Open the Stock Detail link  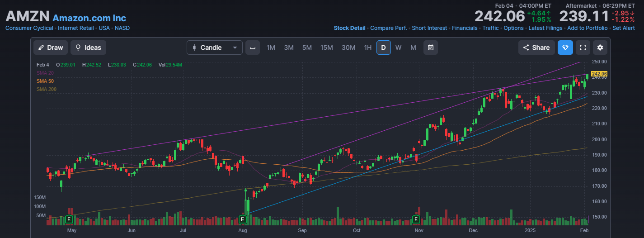click(349, 28)
